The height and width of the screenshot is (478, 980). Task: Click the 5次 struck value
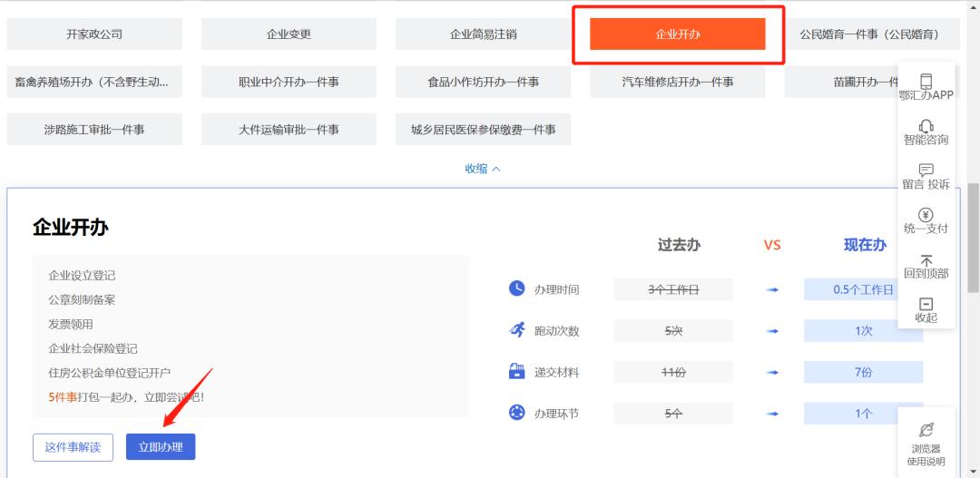click(673, 330)
